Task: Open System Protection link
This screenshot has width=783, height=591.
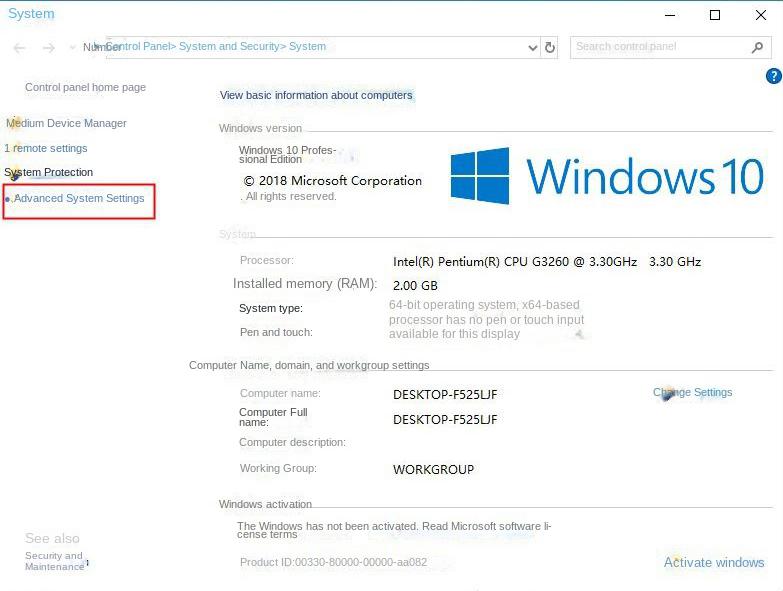Action: coord(48,172)
